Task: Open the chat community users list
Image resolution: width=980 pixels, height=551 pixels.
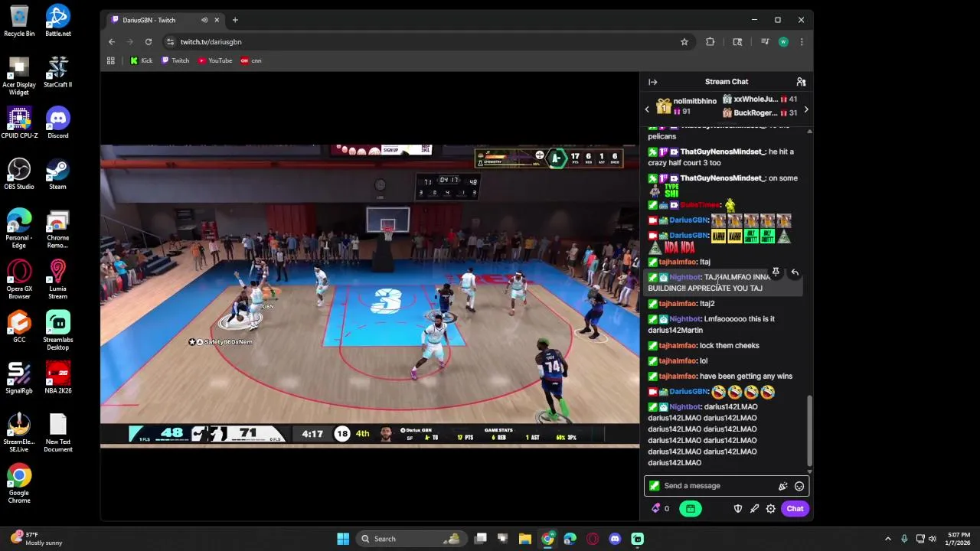Action: click(801, 82)
